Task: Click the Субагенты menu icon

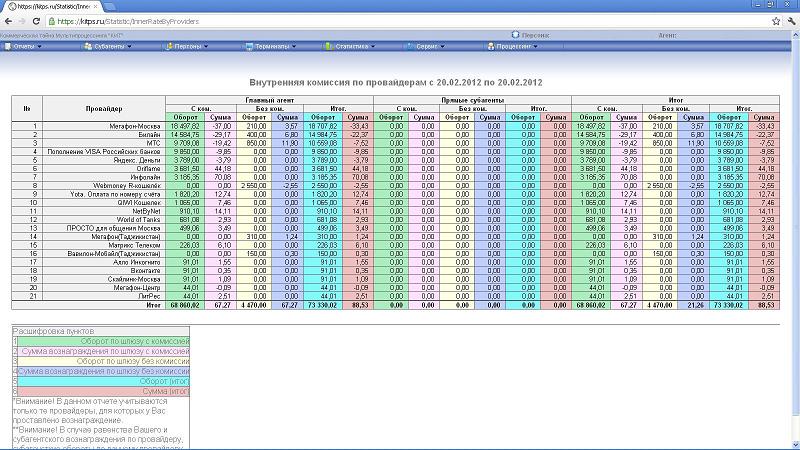Action: 88,46
